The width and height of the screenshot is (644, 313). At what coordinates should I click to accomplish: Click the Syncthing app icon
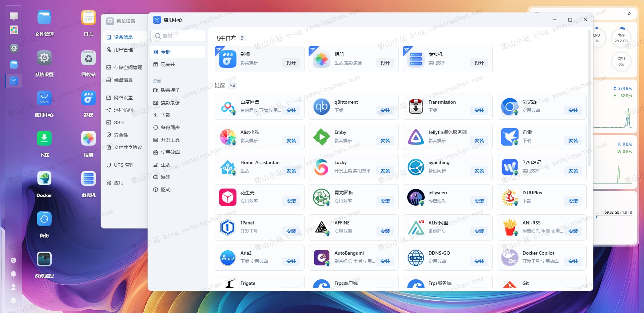coord(416,167)
